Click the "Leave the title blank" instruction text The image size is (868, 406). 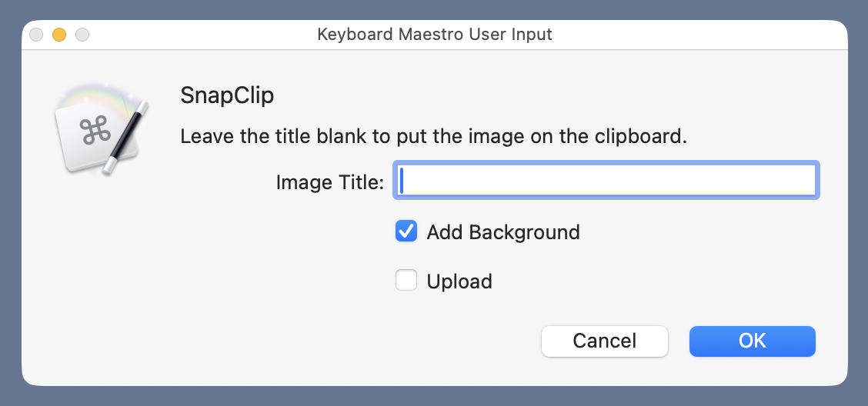pos(432,138)
